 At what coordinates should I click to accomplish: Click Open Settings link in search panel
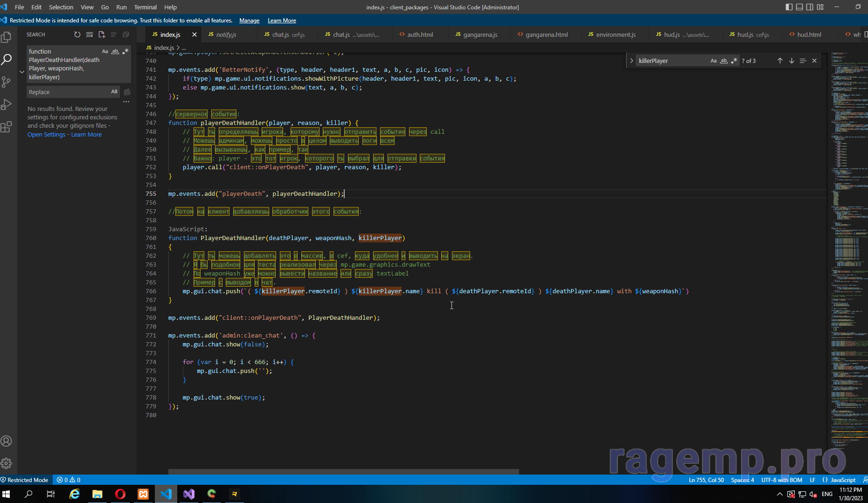(46, 134)
